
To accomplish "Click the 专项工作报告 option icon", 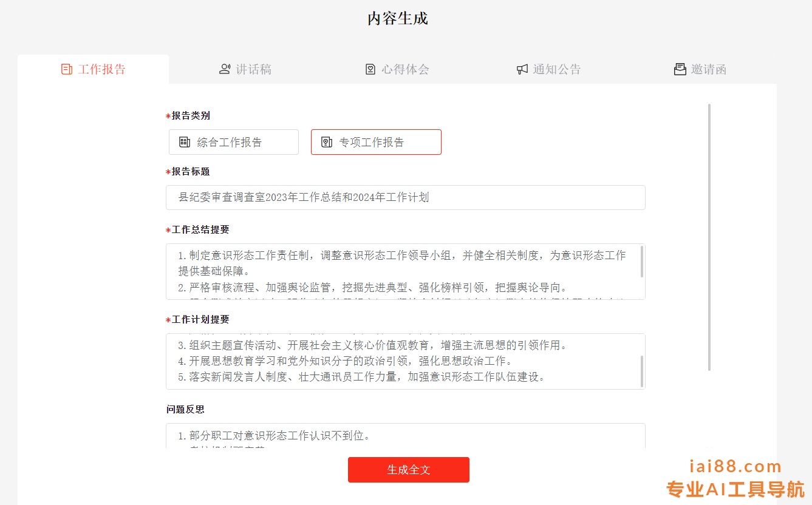I will coord(327,142).
